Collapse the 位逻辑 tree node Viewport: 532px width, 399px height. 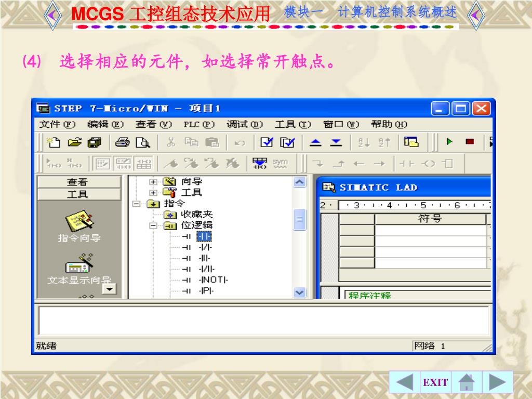[153, 225]
